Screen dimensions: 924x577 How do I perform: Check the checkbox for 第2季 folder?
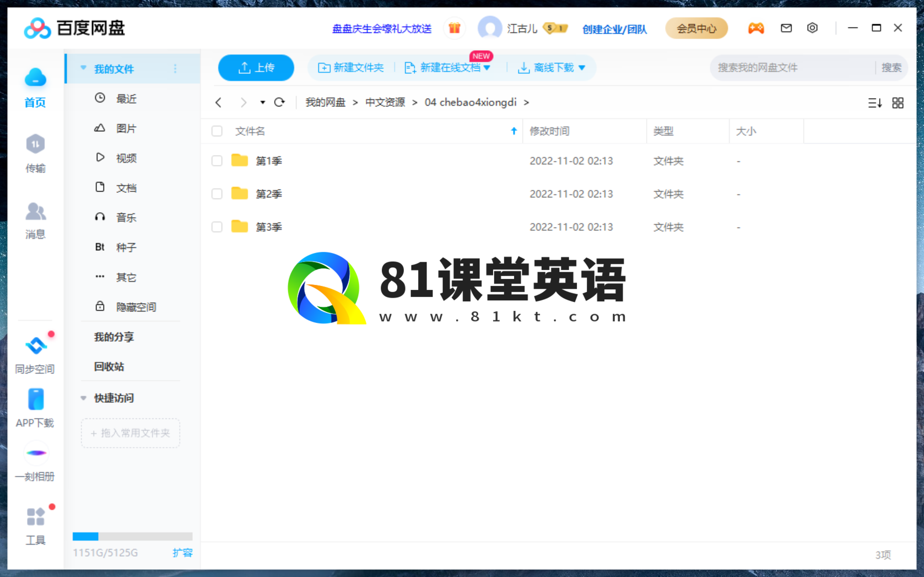[x=217, y=194]
